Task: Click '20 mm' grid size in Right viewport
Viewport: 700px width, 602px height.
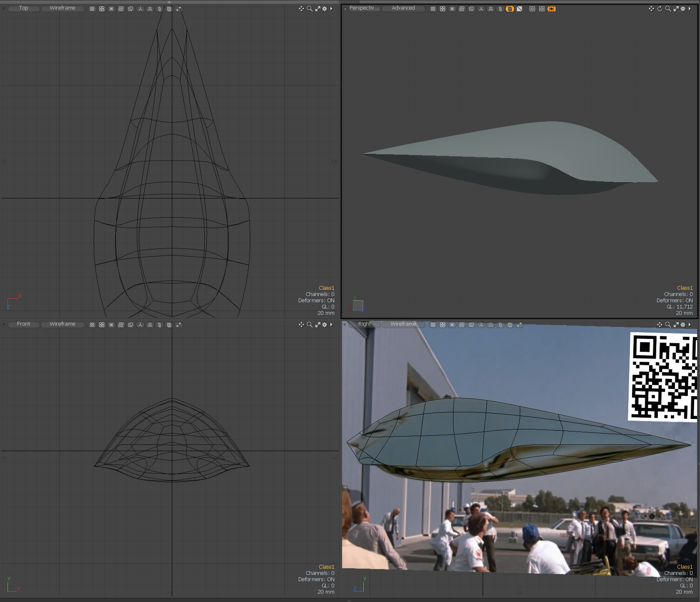Action: point(684,592)
